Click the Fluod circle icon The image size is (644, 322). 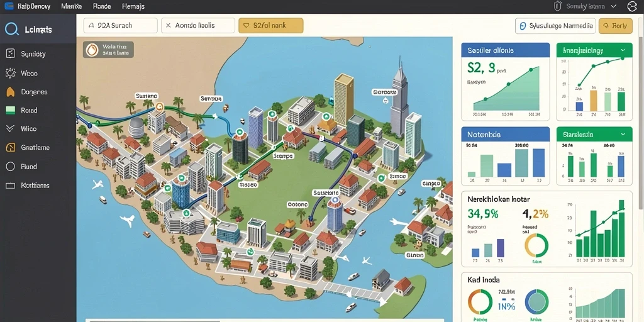10,166
